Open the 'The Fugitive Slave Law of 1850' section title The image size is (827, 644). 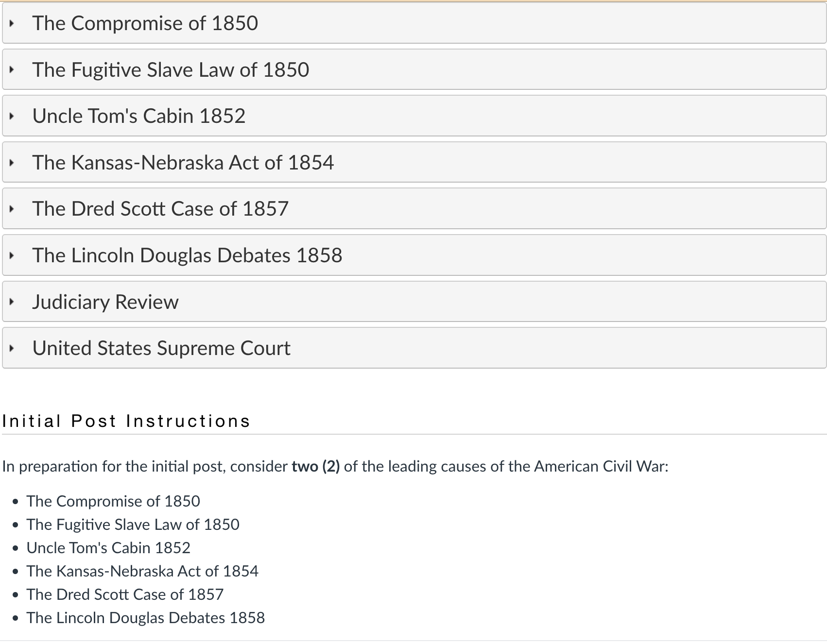point(171,70)
